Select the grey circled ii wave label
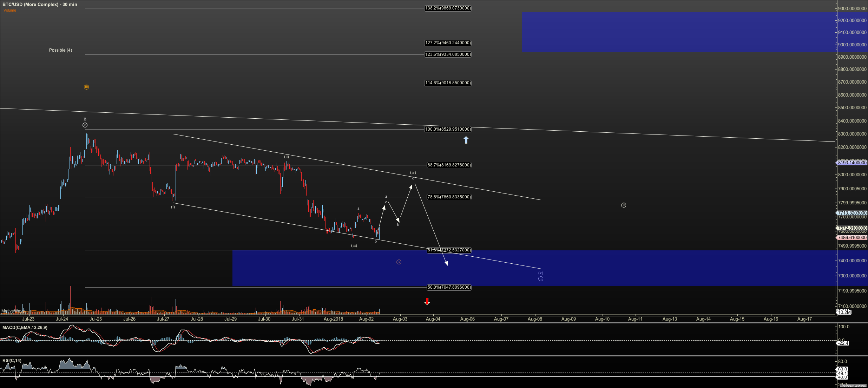 click(x=624, y=205)
